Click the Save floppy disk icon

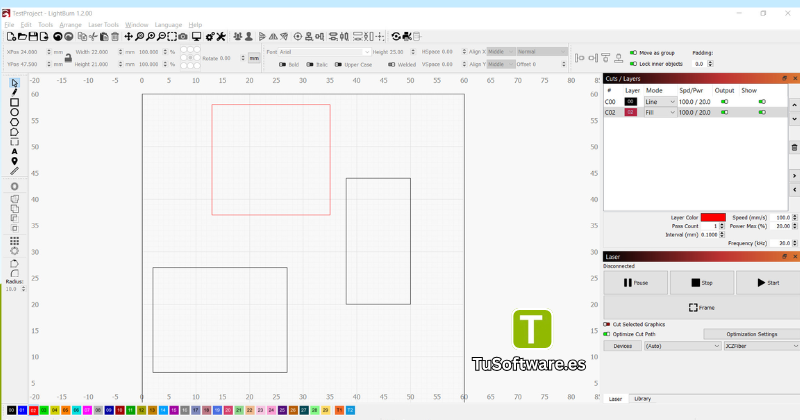(x=33, y=36)
